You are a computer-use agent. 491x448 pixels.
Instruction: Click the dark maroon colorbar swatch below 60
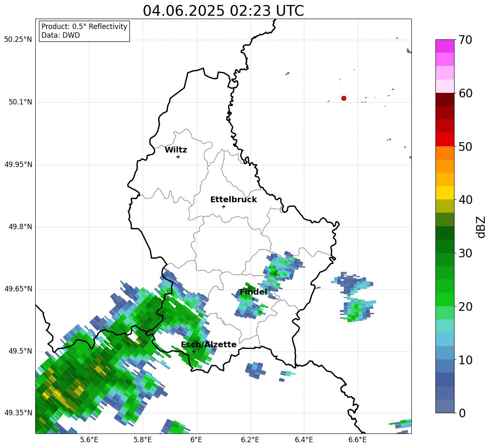click(x=445, y=99)
